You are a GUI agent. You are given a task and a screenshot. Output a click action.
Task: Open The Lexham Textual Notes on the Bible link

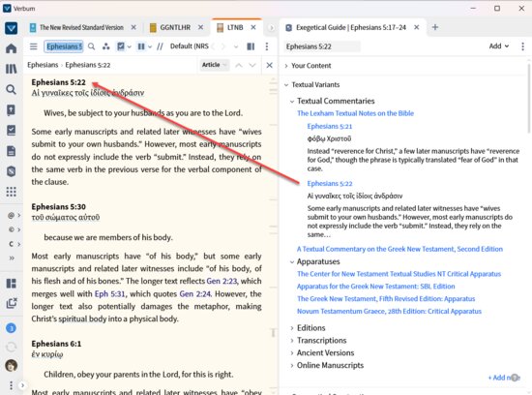click(355, 113)
